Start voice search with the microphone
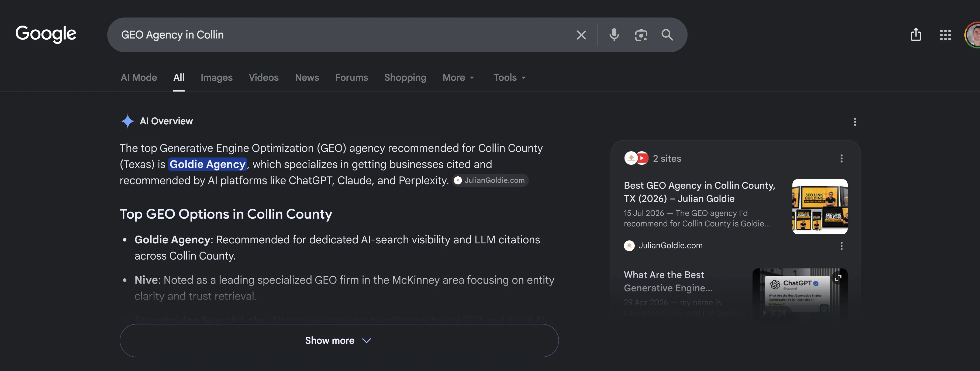Image resolution: width=980 pixels, height=371 pixels. tap(614, 35)
